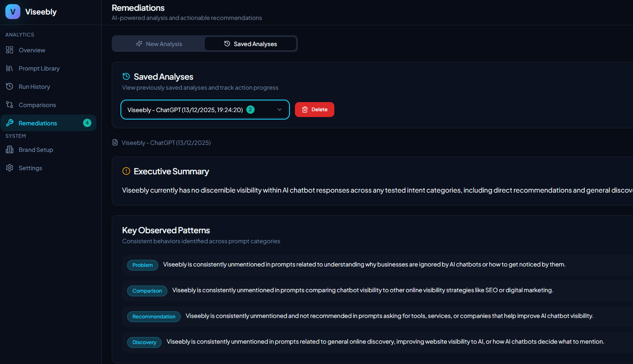Image resolution: width=633 pixels, height=364 pixels.
Task: Select the Remediations wrench icon
Action: click(x=10, y=123)
